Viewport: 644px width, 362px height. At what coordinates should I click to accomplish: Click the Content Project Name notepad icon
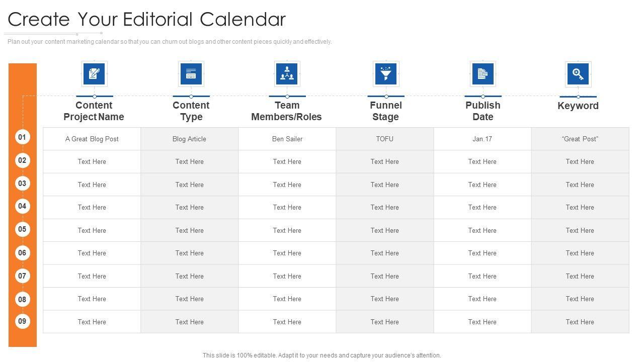(x=94, y=74)
